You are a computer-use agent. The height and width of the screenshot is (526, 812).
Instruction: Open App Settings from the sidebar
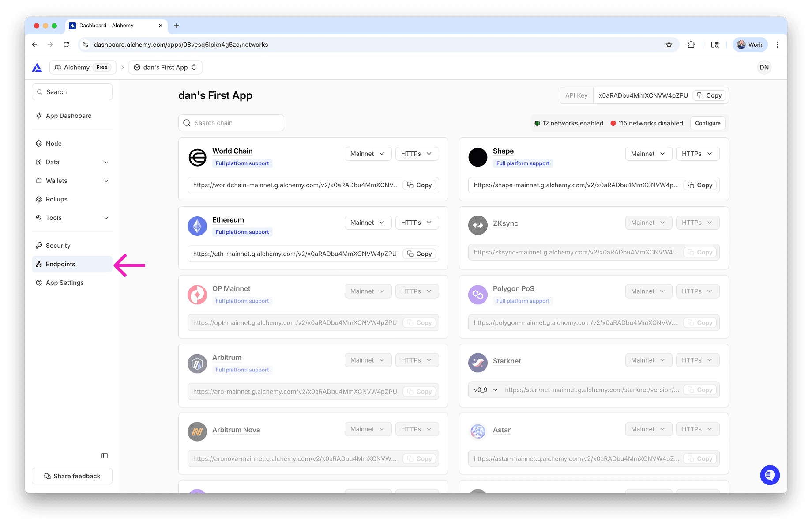coord(65,282)
